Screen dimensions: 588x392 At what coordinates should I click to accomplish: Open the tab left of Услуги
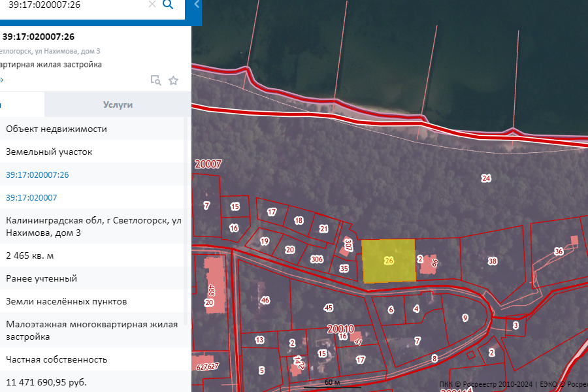click(21, 105)
